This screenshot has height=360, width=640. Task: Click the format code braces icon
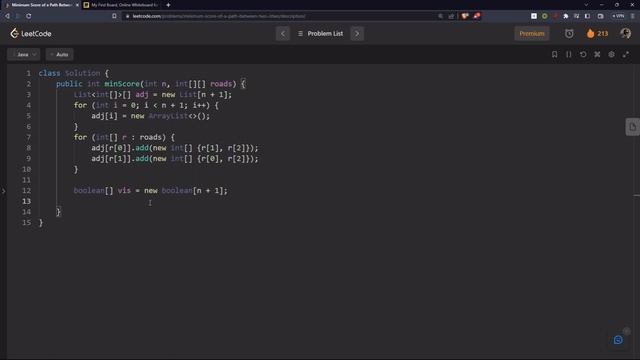click(569, 54)
